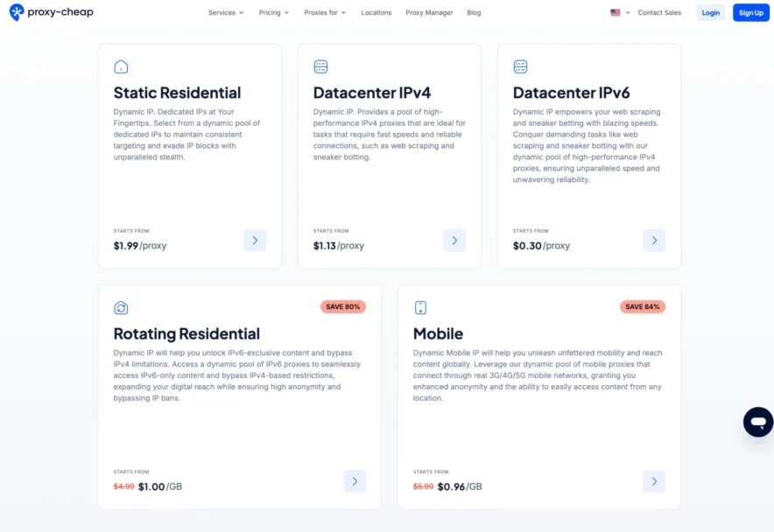
Task: Click the US flag language icon
Action: 615,12
